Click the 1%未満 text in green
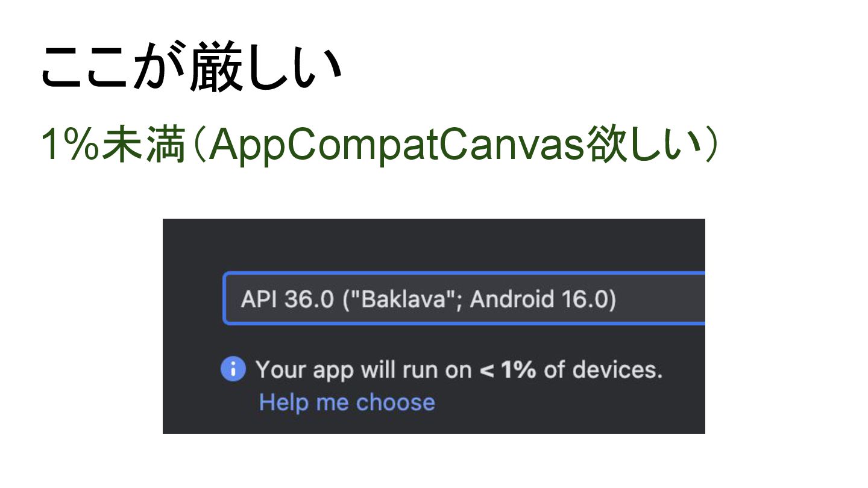 (x=112, y=146)
